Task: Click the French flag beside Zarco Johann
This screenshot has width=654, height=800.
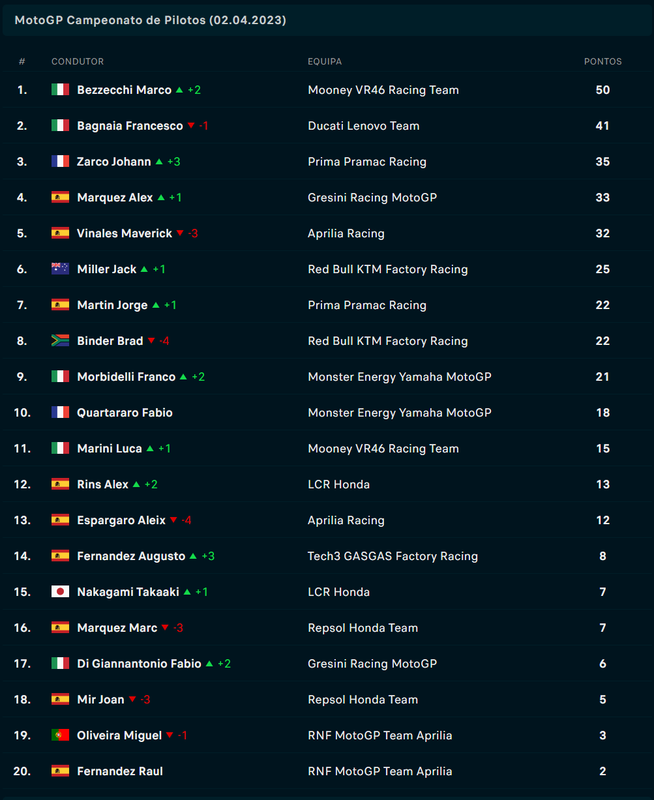Action: point(60,161)
